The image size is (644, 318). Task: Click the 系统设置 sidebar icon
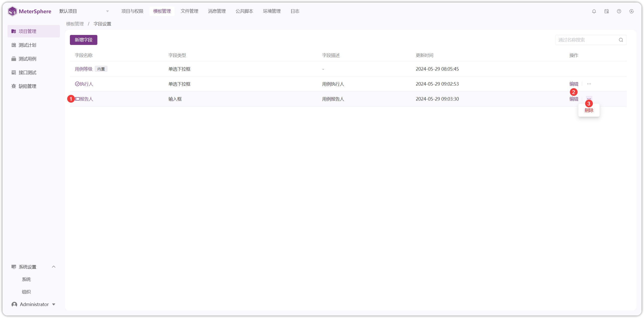tap(14, 267)
